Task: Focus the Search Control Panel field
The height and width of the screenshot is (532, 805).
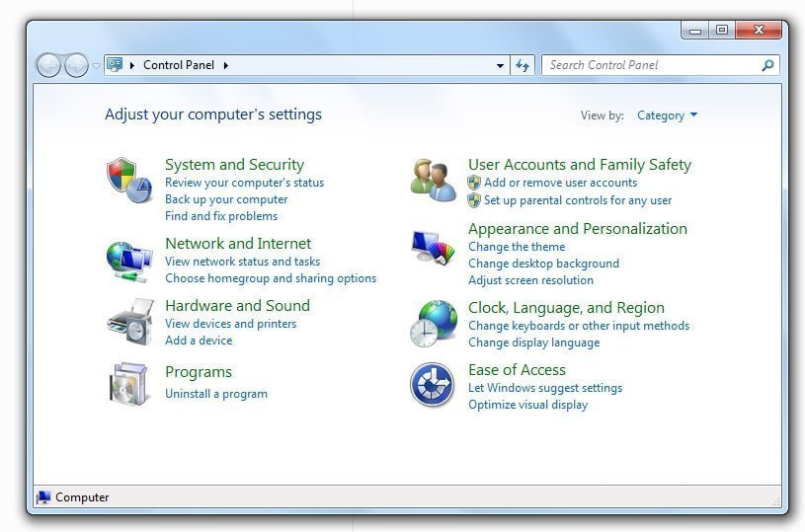Action: click(x=652, y=65)
